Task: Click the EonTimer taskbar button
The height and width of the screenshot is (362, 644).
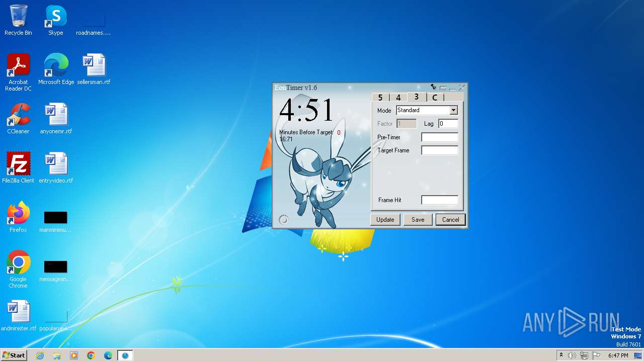Action: (x=125, y=355)
